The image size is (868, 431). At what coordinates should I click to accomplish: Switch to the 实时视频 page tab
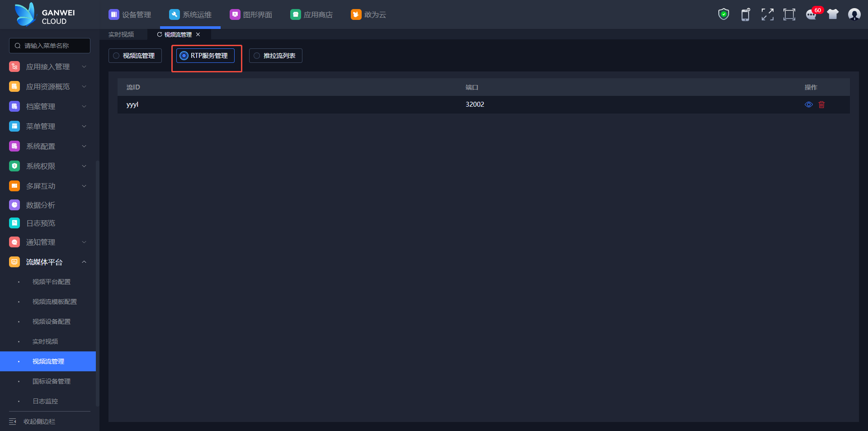121,34
